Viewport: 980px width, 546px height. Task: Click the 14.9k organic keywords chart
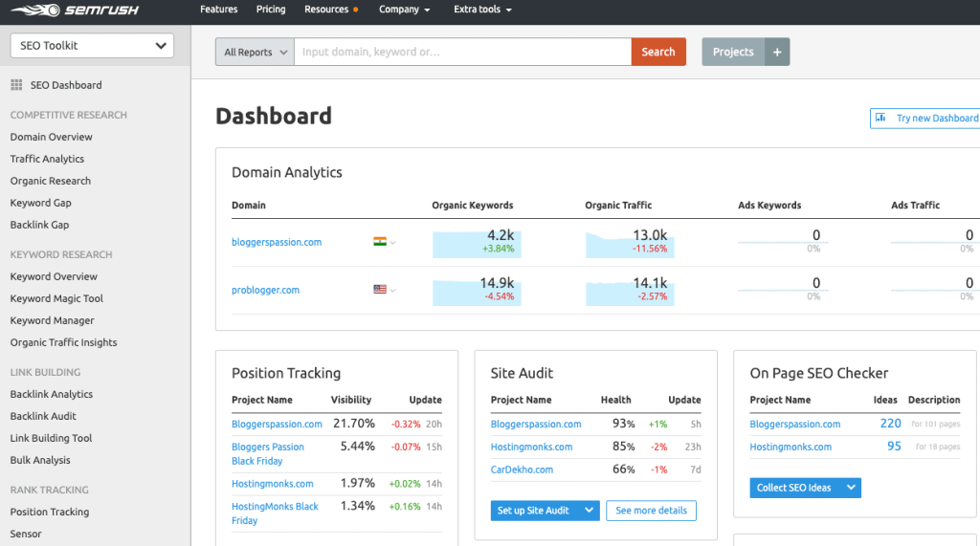(x=477, y=291)
